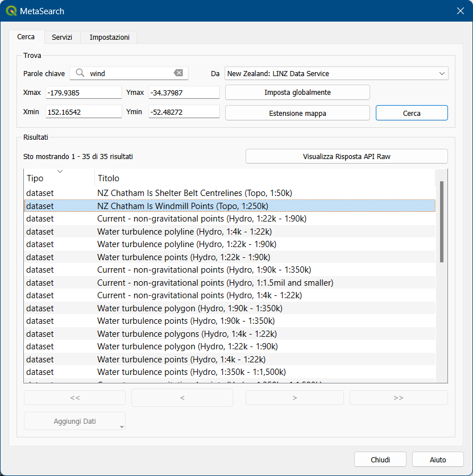473x476 pixels.
Task: Go to previous results page button
Action: (182, 398)
